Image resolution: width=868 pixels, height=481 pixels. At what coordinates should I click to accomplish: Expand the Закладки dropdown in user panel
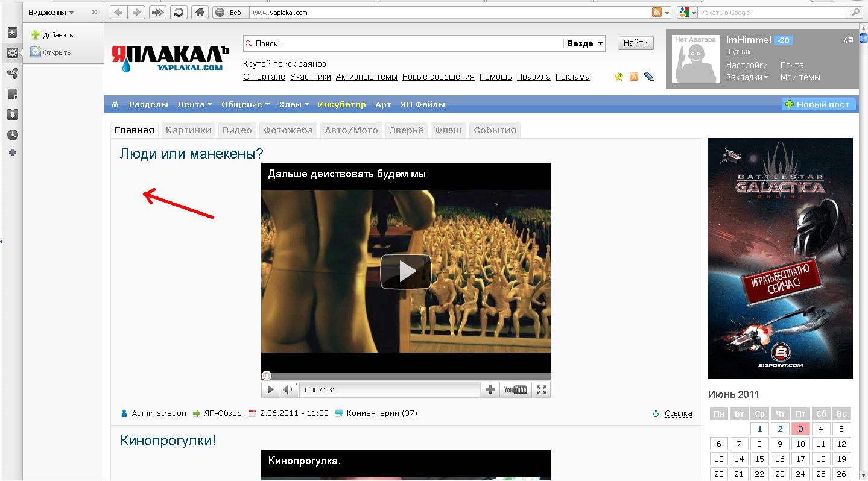coord(747,77)
